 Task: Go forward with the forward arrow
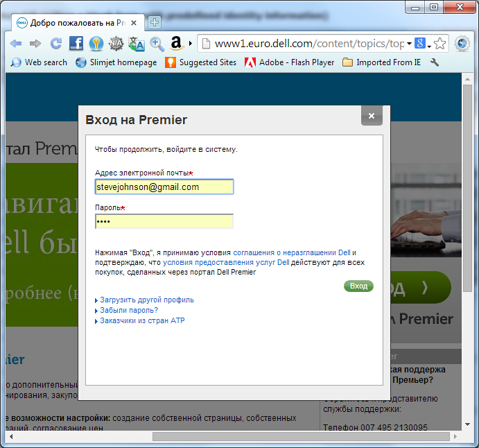[35, 44]
